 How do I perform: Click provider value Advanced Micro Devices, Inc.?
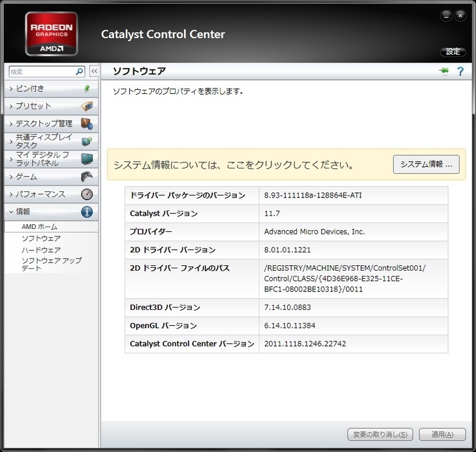314,232
